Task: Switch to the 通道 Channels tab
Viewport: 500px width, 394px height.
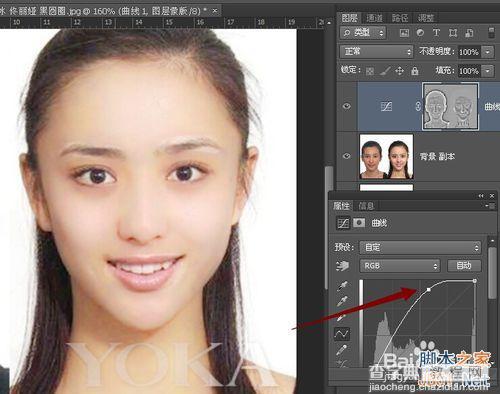Action: coord(374,18)
